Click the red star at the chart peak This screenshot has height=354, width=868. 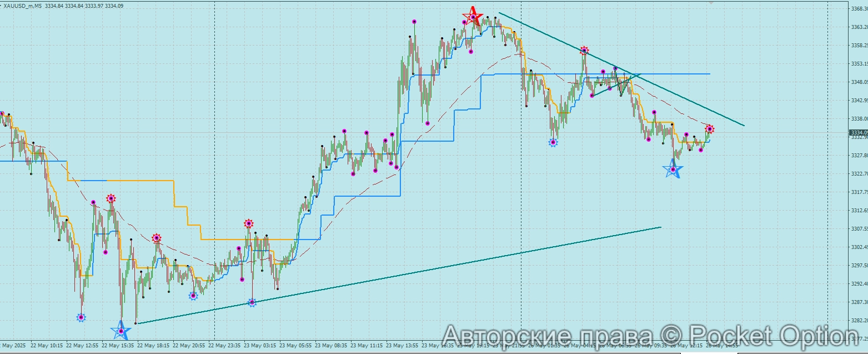473,16
